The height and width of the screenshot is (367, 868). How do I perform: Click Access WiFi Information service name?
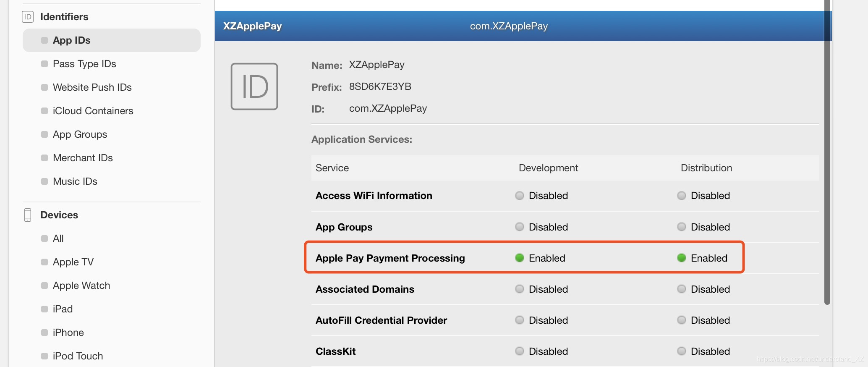(374, 196)
